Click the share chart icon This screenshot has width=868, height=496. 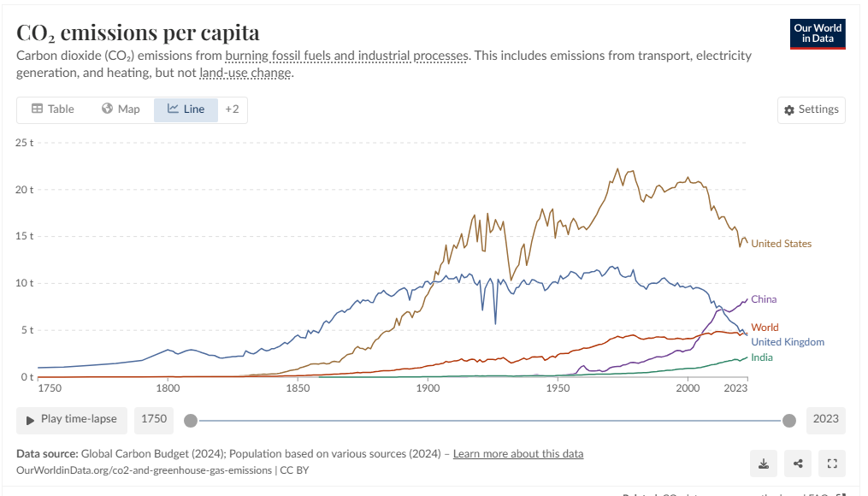[x=798, y=464]
